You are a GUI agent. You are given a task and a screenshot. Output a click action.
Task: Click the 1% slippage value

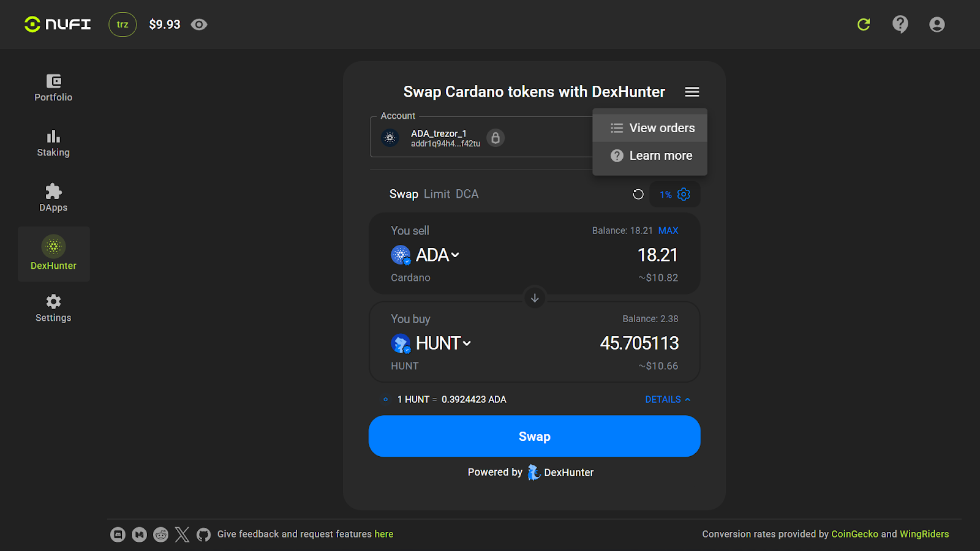(x=666, y=195)
